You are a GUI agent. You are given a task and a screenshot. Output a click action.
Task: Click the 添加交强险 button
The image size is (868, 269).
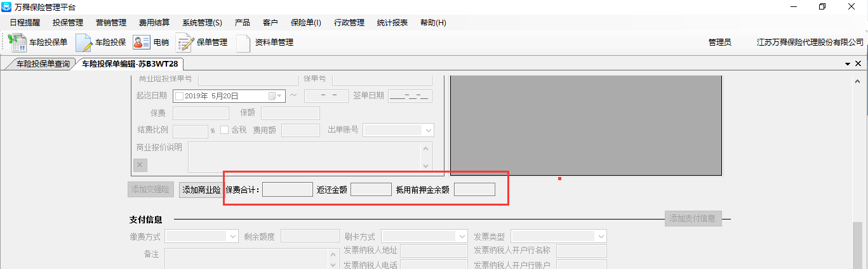coord(150,189)
